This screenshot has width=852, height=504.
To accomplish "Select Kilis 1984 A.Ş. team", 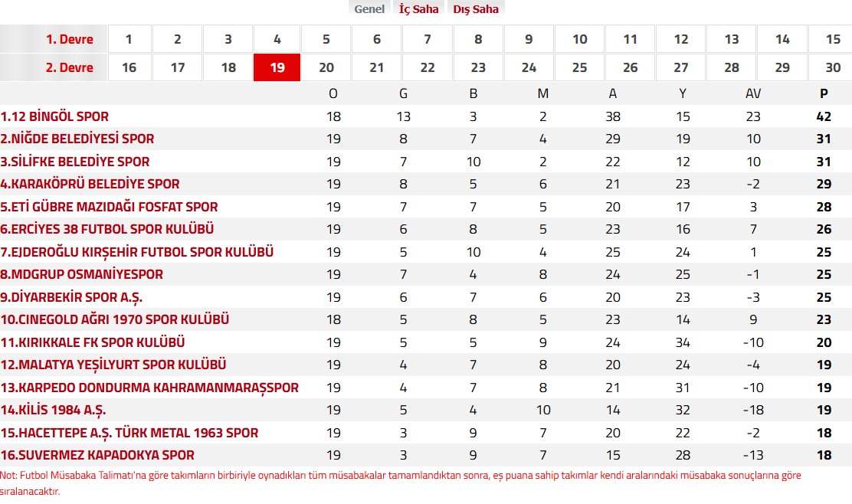I will coord(54,410).
